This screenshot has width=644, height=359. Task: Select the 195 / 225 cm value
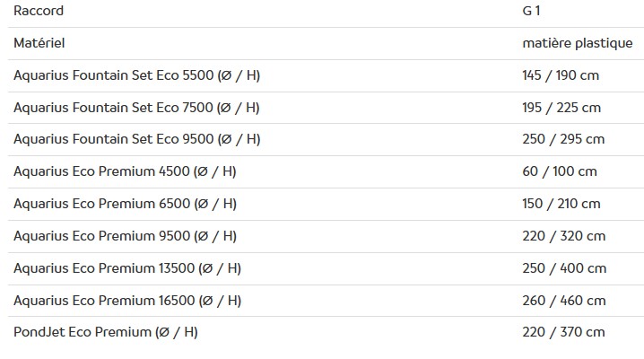tap(561, 108)
